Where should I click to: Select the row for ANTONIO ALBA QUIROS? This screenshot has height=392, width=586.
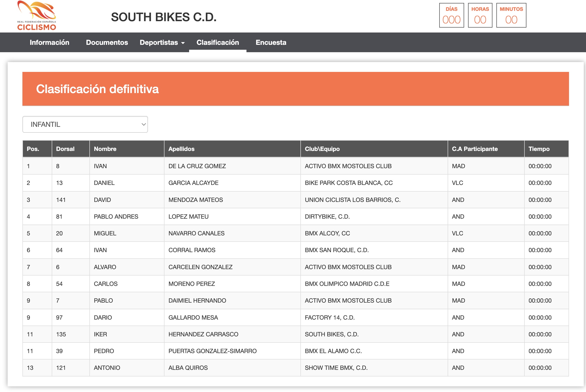point(295,368)
